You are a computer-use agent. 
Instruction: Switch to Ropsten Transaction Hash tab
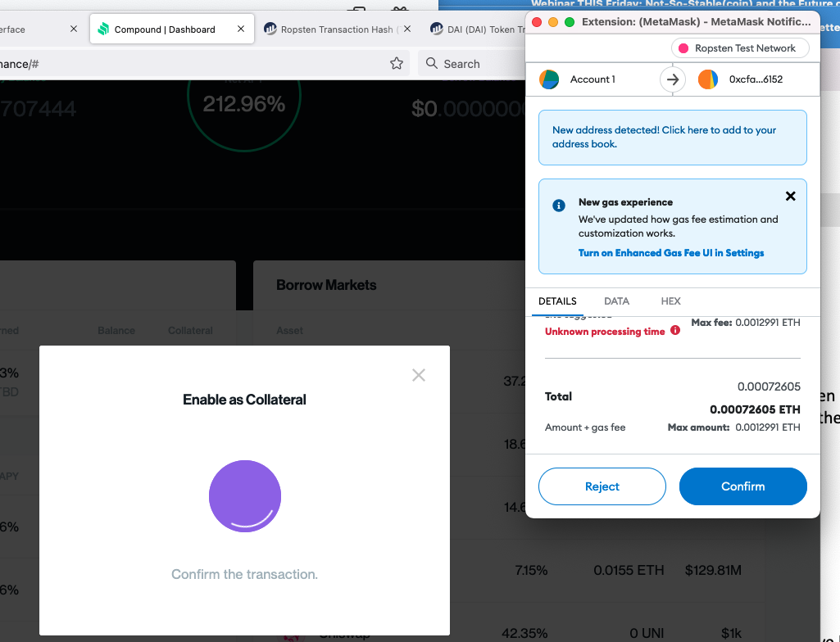(338, 29)
